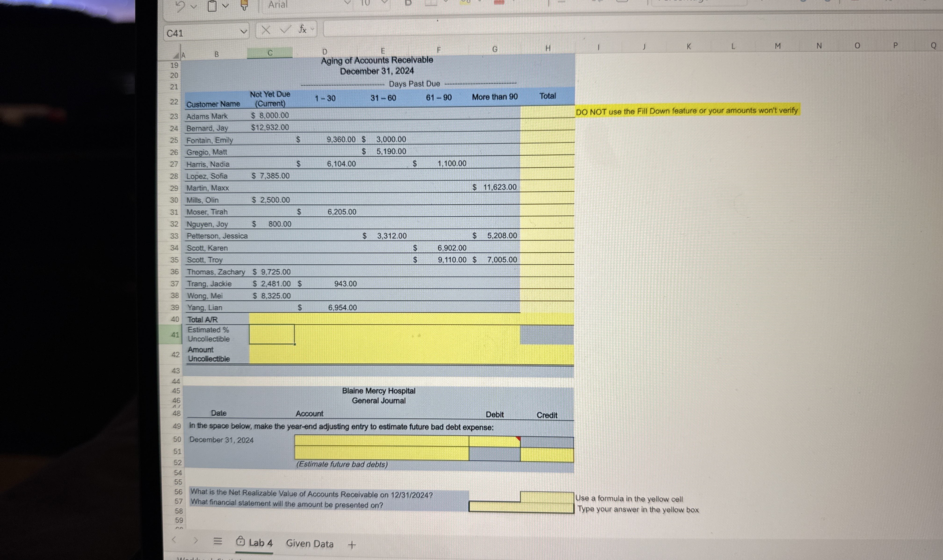The width and height of the screenshot is (943, 560).
Task: Click the Insert Function fx icon
Action: point(302,29)
